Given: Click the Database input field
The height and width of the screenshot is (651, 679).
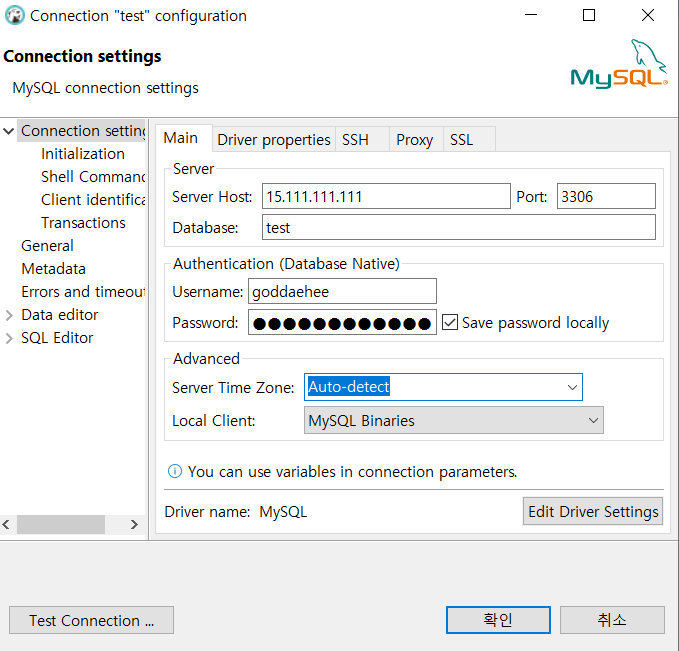Looking at the screenshot, I should [x=459, y=227].
